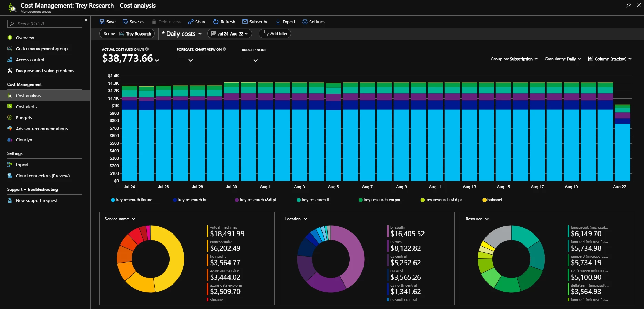Click the Share link icon

coord(191,22)
